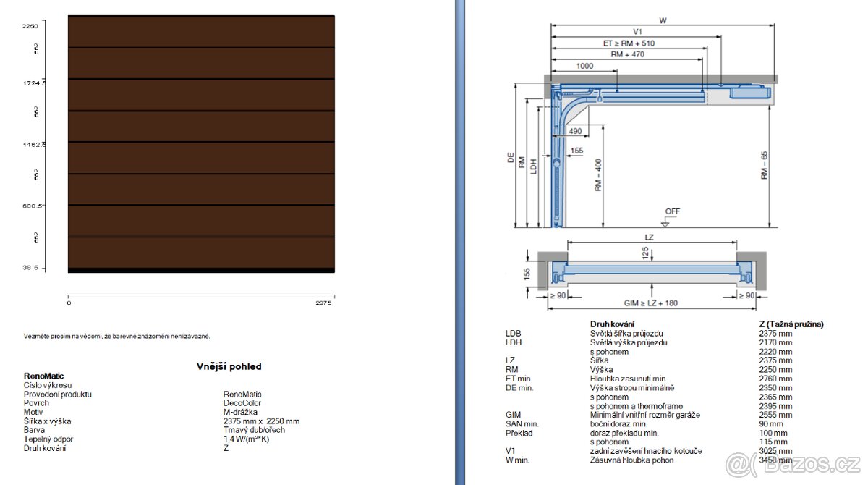Select the 'M-drážka' motif value
This screenshot has height=485, width=868.
(241, 412)
